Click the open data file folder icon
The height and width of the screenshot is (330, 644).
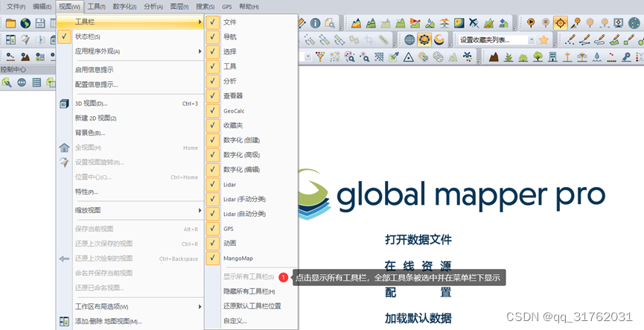pos(10,23)
